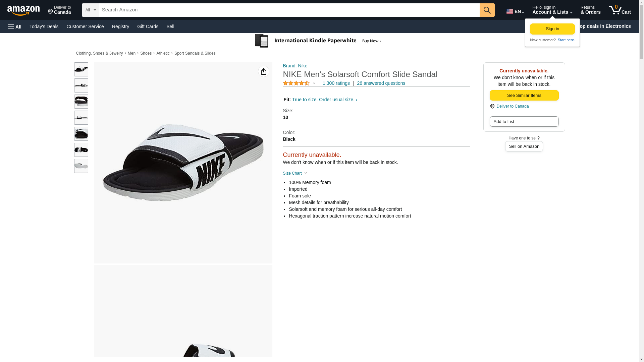Click the share icon on product image
644x362 pixels.
[x=264, y=71]
